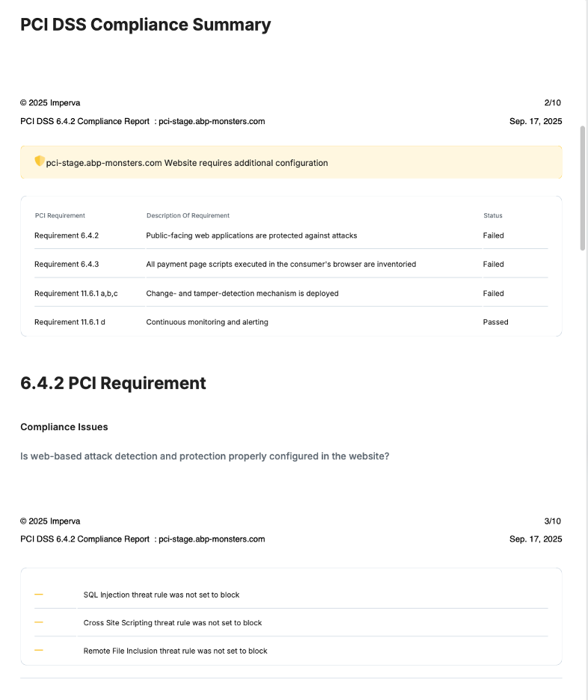Click the vertical scrollbar thumb
Screen dimensions: 588x700
583,188
